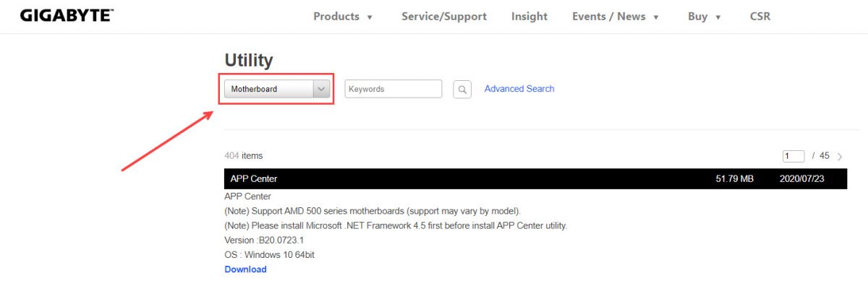Expand the Buy dropdown

pyautogui.click(x=705, y=16)
